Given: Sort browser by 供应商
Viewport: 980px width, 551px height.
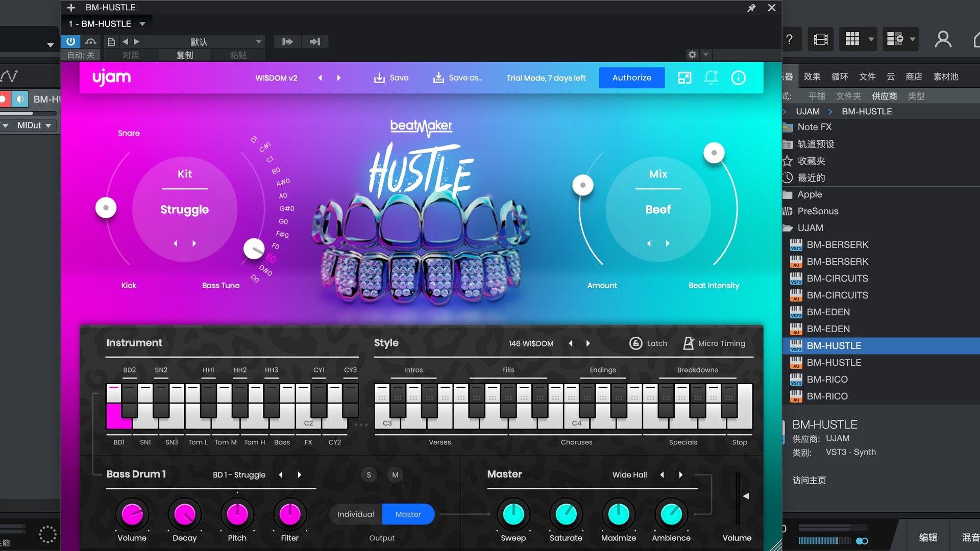Looking at the screenshot, I should (x=885, y=96).
